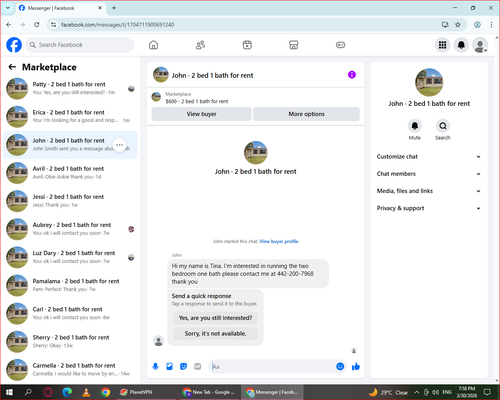500x400 pixels.
Task: Open the three-dot options on John chat
Action: [119, 145]
